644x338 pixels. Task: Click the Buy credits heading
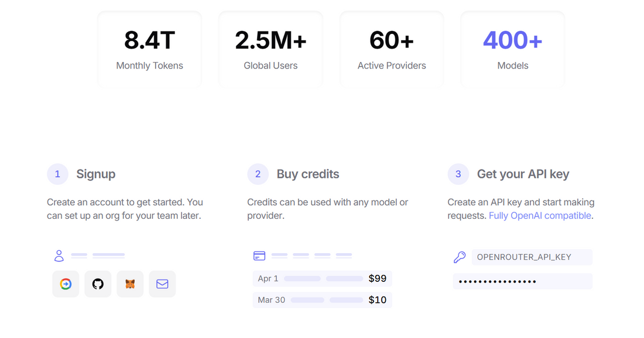(308, 174)
